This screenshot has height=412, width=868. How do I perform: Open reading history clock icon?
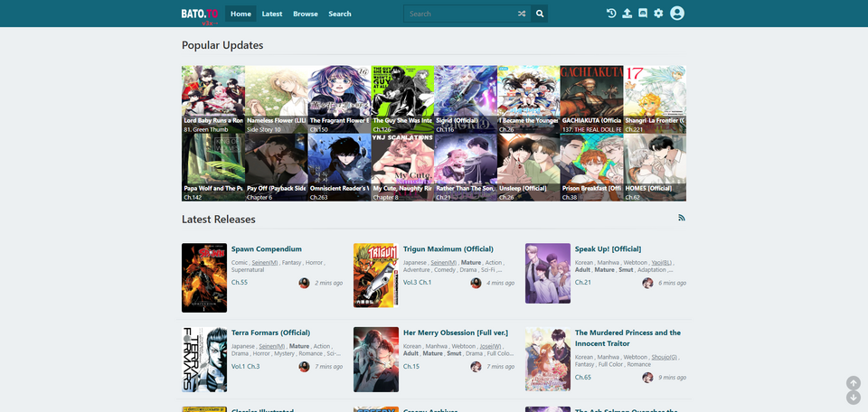tap(611, 14)
